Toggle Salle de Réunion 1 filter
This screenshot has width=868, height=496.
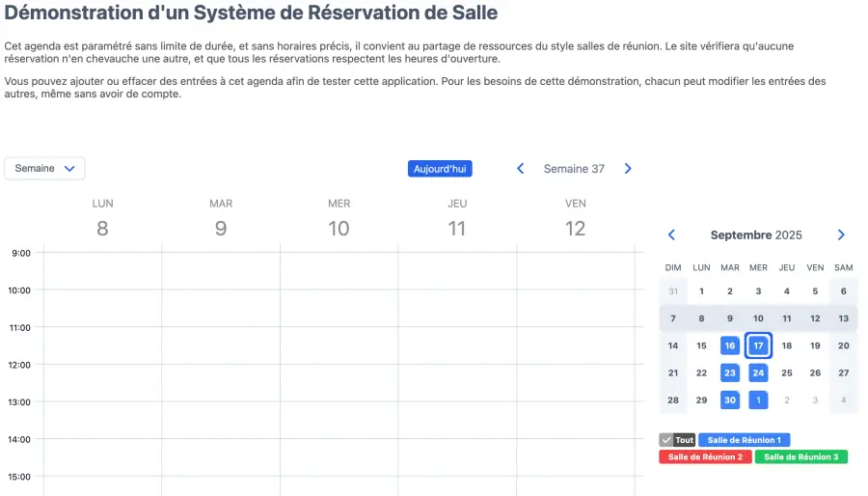click(x=744, y=440)
